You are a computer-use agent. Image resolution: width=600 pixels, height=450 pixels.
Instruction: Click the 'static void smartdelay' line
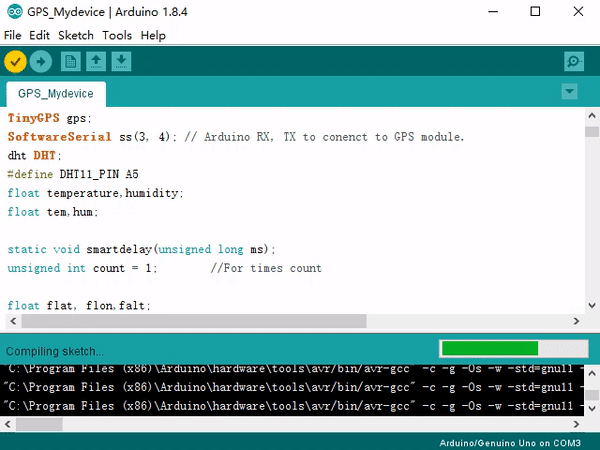141,249
